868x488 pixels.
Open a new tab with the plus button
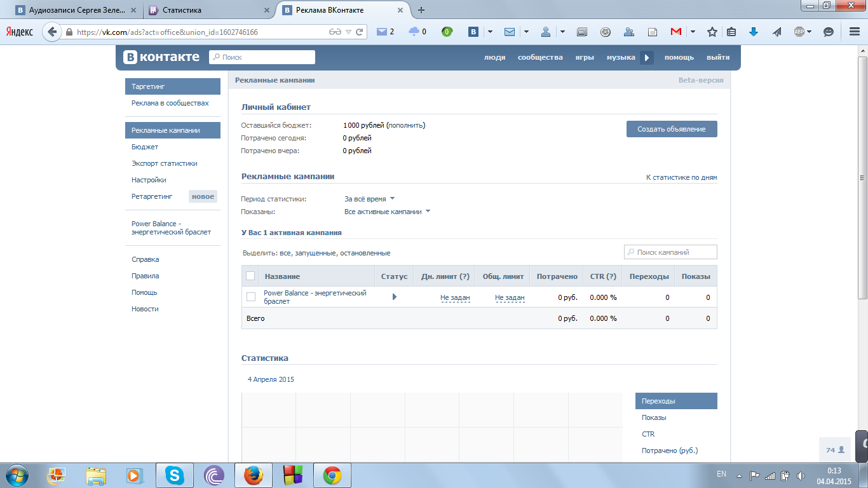tap(421, 10)
